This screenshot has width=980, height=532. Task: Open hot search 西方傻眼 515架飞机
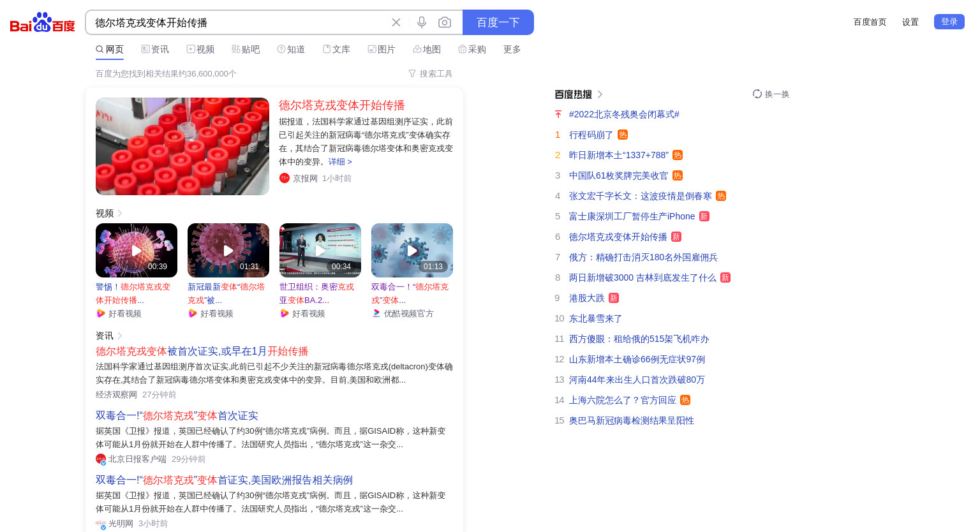[x=639, y=339]
